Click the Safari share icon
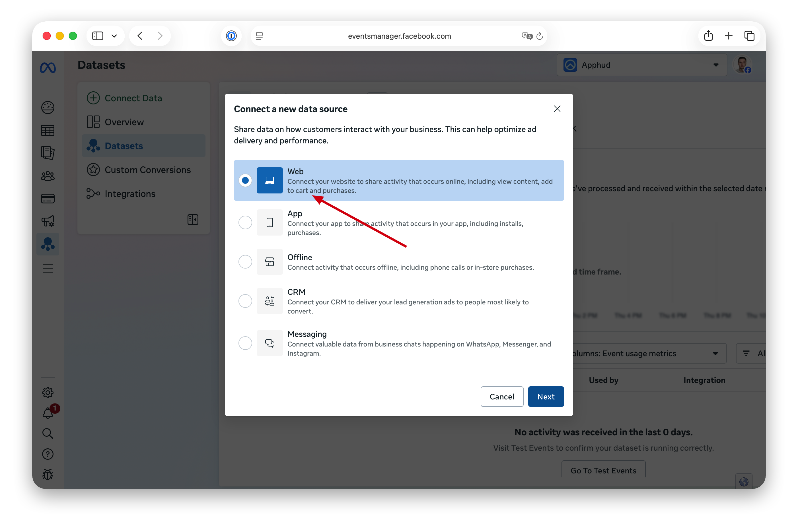798x532 pixels. tap(708, 36)
